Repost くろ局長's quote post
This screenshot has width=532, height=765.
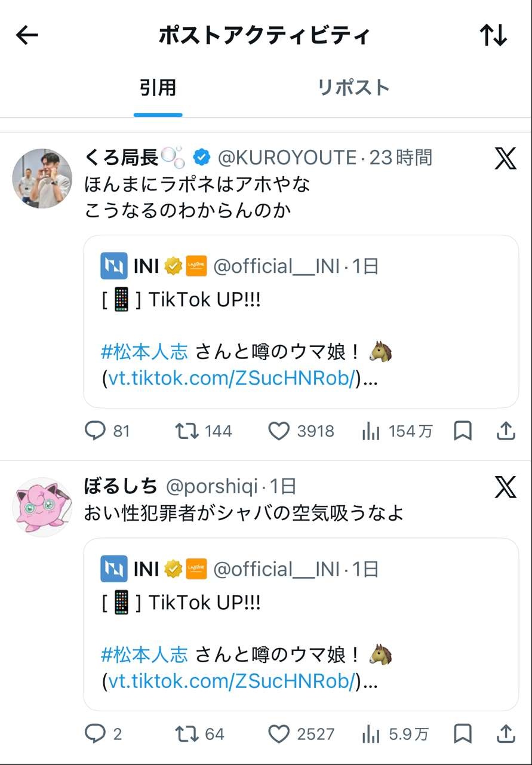187,431
